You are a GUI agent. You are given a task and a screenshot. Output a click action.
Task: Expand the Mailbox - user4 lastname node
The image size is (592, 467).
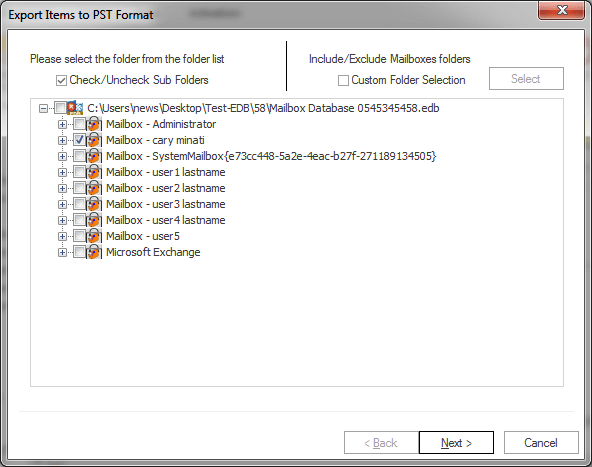point(62,220)
